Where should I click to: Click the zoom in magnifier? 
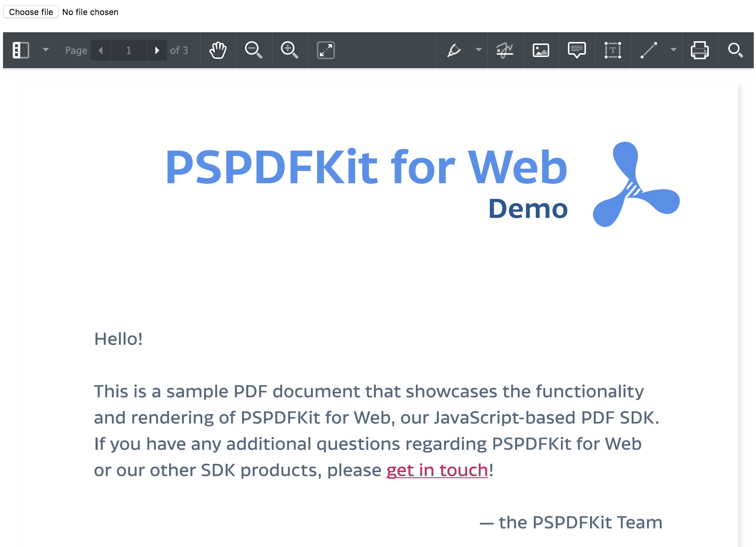point(290,50)
